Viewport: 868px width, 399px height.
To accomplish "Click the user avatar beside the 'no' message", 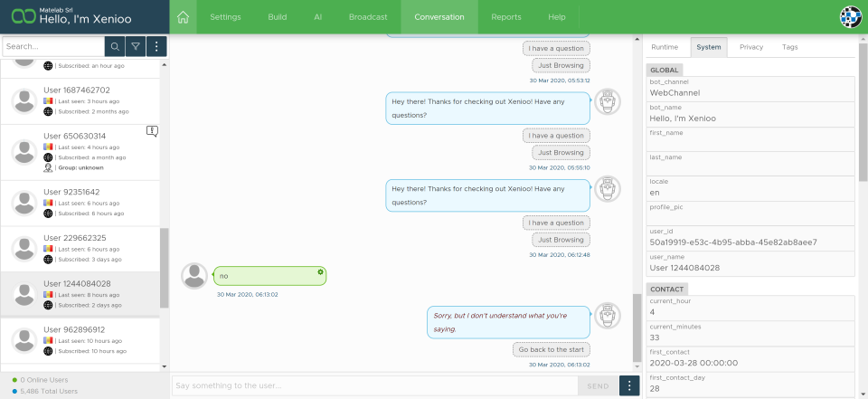I will coord(194,275).
